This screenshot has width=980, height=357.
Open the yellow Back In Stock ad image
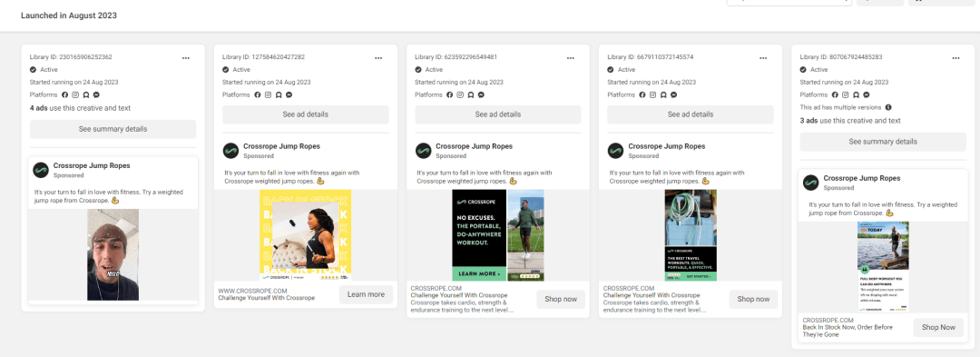click(x=306, y=235)
